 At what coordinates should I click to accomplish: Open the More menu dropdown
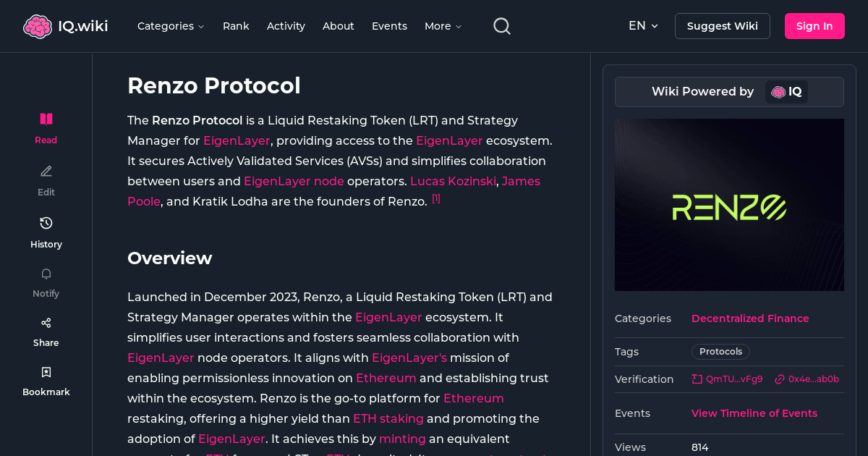pyautogui.click(x=442, y=26)
